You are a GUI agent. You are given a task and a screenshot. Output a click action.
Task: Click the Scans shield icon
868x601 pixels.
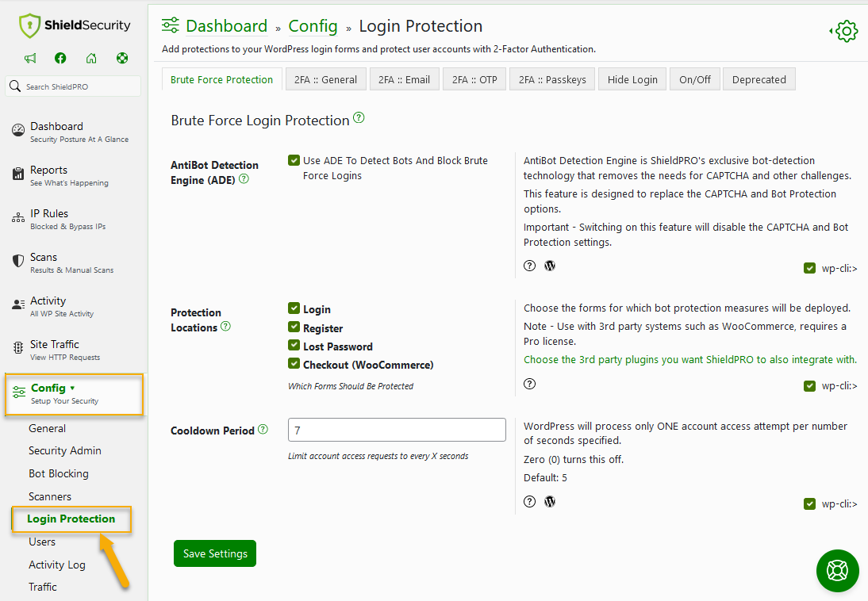(18, 261)
